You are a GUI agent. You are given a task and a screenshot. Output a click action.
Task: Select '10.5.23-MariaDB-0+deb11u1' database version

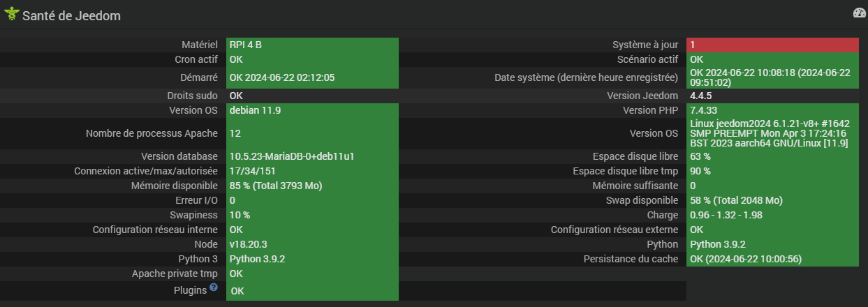[x=292, y=156]
